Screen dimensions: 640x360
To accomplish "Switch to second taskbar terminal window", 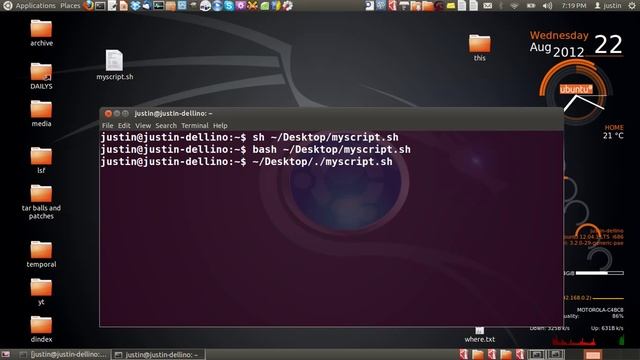I will point(158,355).
